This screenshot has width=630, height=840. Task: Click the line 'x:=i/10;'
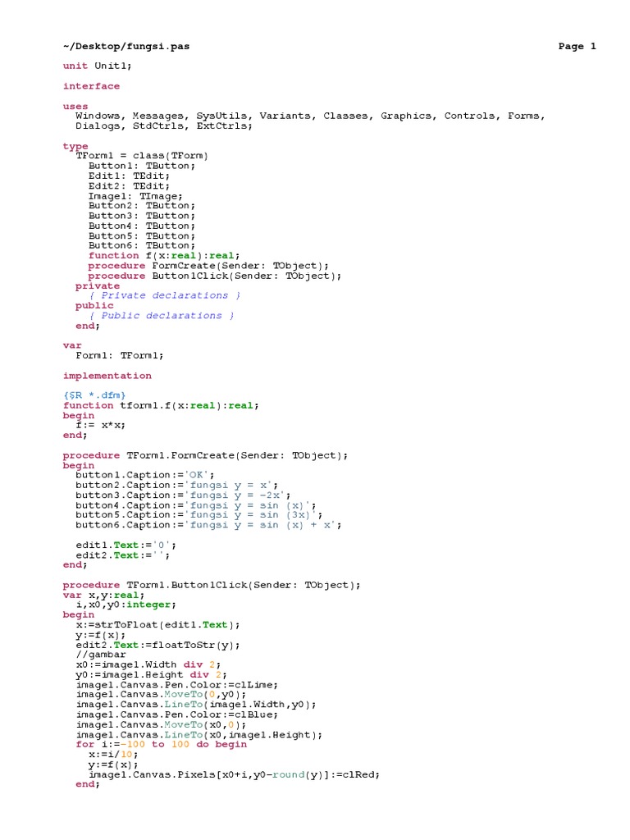113,755
